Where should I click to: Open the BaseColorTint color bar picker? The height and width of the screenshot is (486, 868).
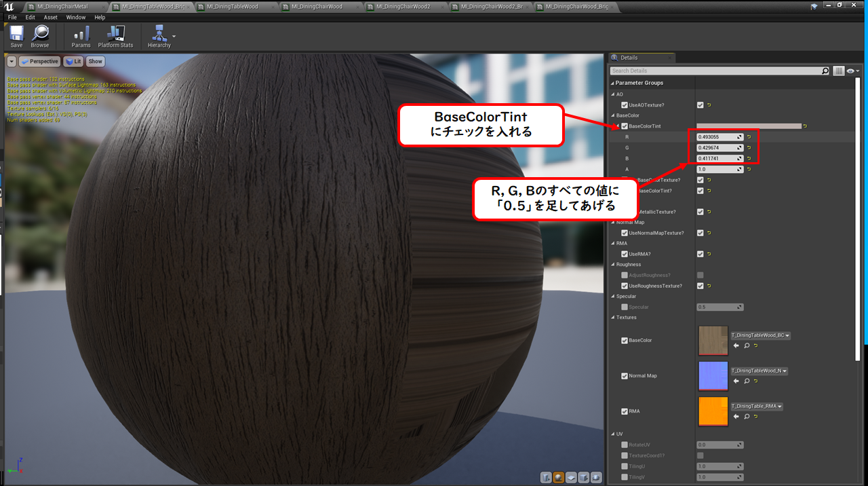(x=749, y=126)
